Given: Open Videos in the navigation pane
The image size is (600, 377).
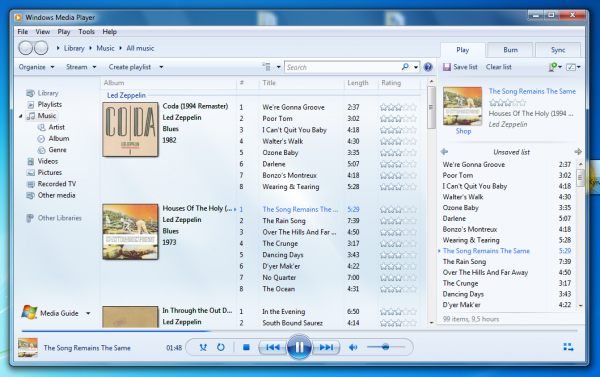Looking at the screenshot, I should (x=42, y=161).
